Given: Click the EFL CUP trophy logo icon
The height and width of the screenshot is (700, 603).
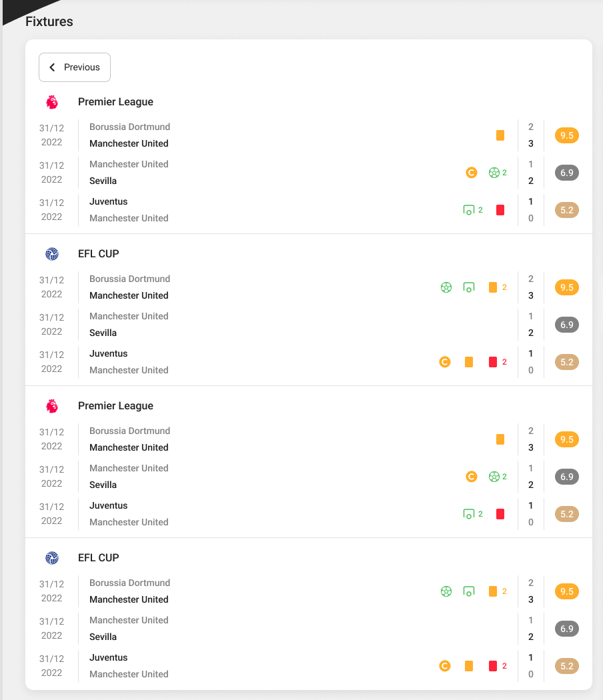Looking at the screenshot, I should 52,253.
